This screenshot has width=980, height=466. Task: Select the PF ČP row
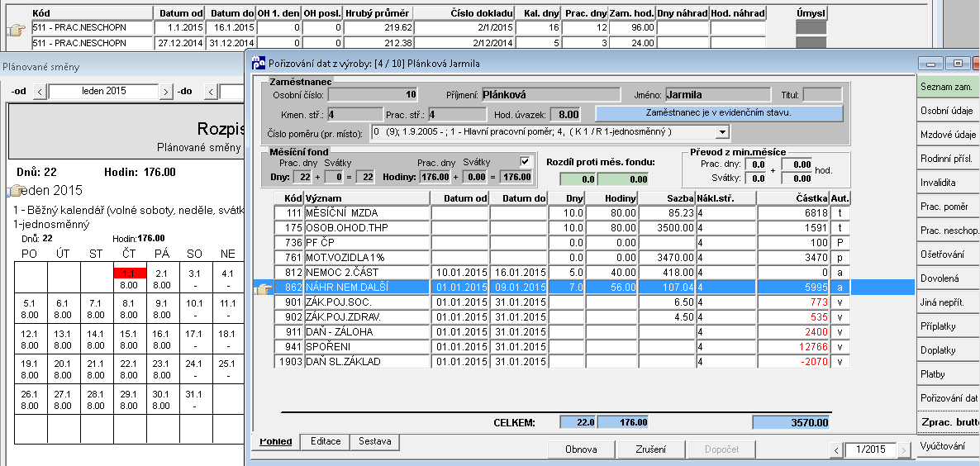point(563,242)
